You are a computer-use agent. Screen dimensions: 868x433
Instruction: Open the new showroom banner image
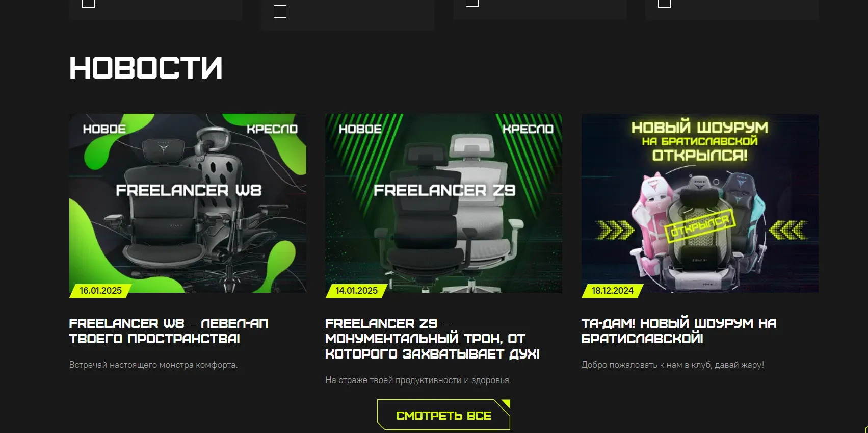point(700,203)
